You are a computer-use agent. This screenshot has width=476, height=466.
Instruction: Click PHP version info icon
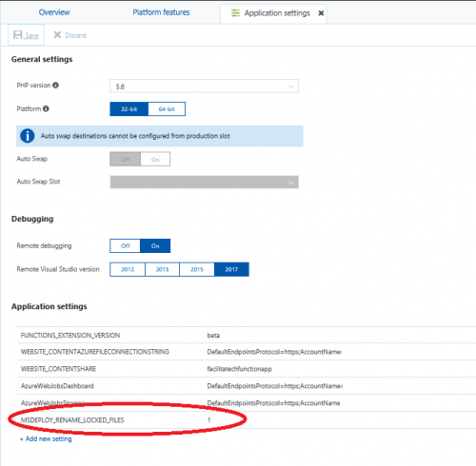[55, 85]
